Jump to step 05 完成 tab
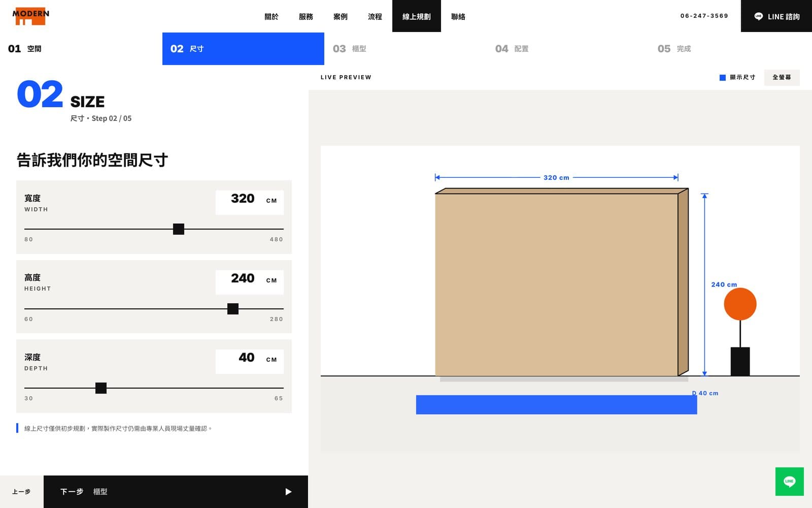This screenshot has height=508, width=812. (730, 49)
